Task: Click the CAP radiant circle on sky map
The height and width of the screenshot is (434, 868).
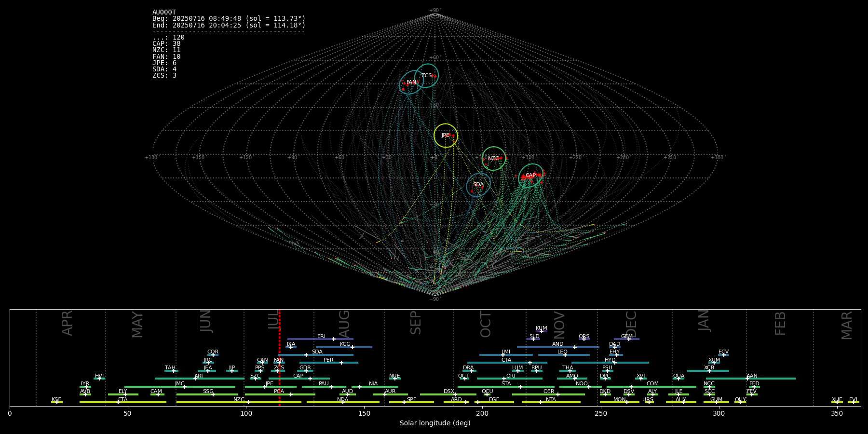Action: point(530,176)
